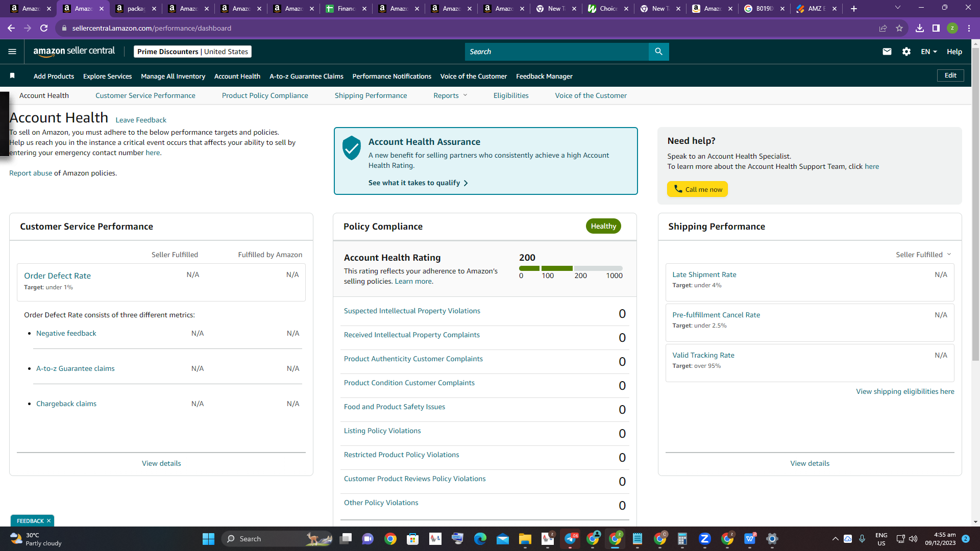
Task: Click the share page icon in the address bar
Action: (883, 28)
